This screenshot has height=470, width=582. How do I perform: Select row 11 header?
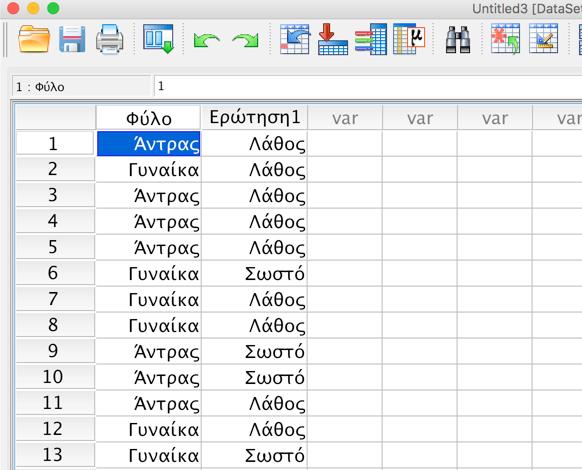[55, 403]
